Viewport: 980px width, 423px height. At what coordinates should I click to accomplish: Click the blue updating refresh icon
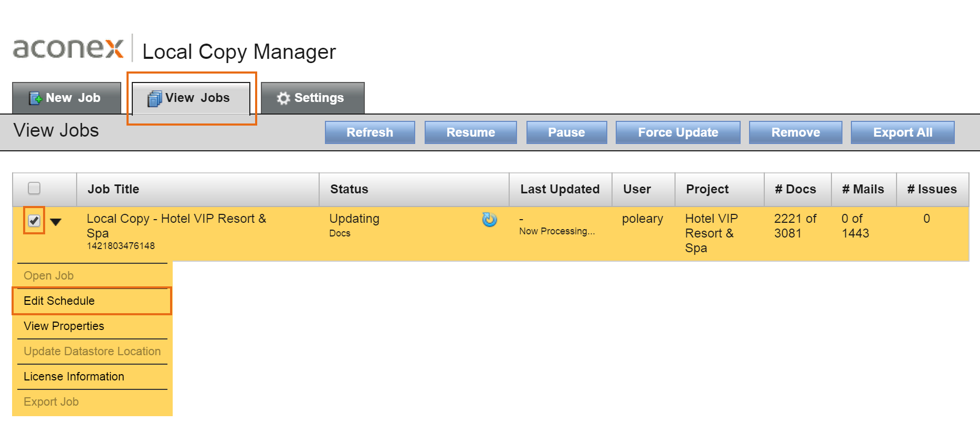pos(489,219)
